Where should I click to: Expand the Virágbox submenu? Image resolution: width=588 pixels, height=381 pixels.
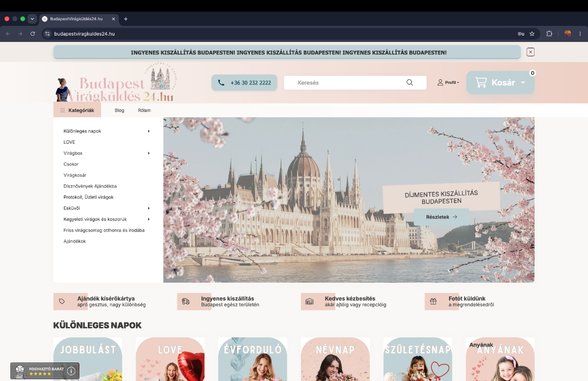[149, 153]
